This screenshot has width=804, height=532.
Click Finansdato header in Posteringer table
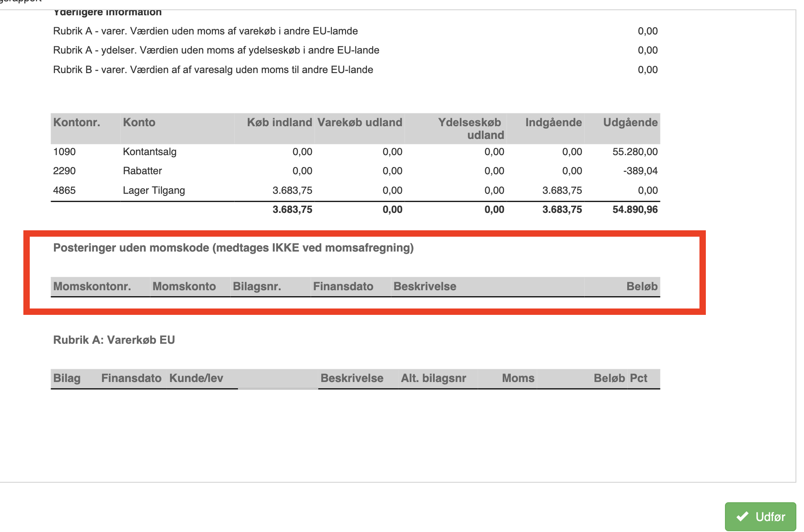click(x=343, y=286)
